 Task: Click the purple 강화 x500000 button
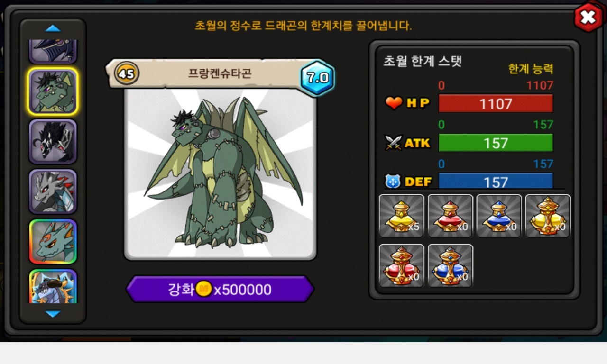click(x=220, y=289)
